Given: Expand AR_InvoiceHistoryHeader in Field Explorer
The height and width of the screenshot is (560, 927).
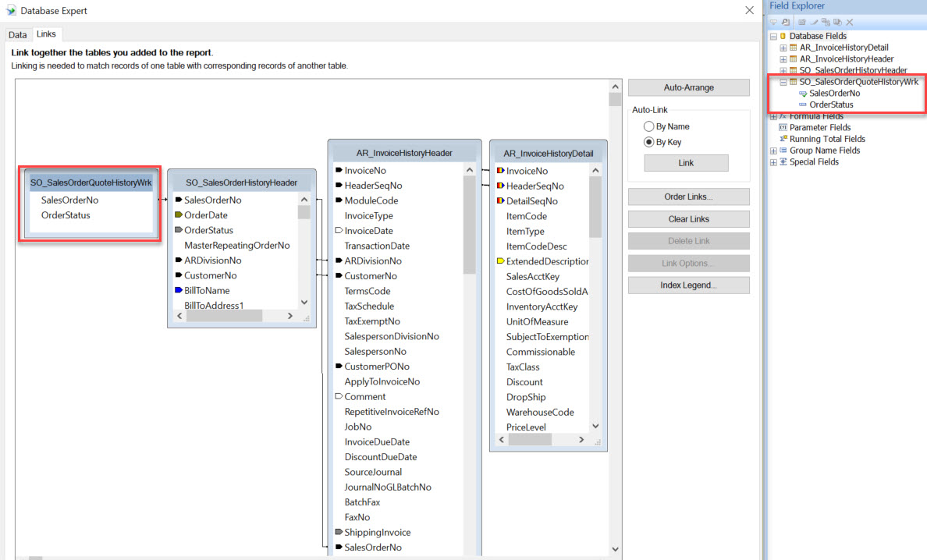Looking at the screenshot, I should tap(783, 59).
